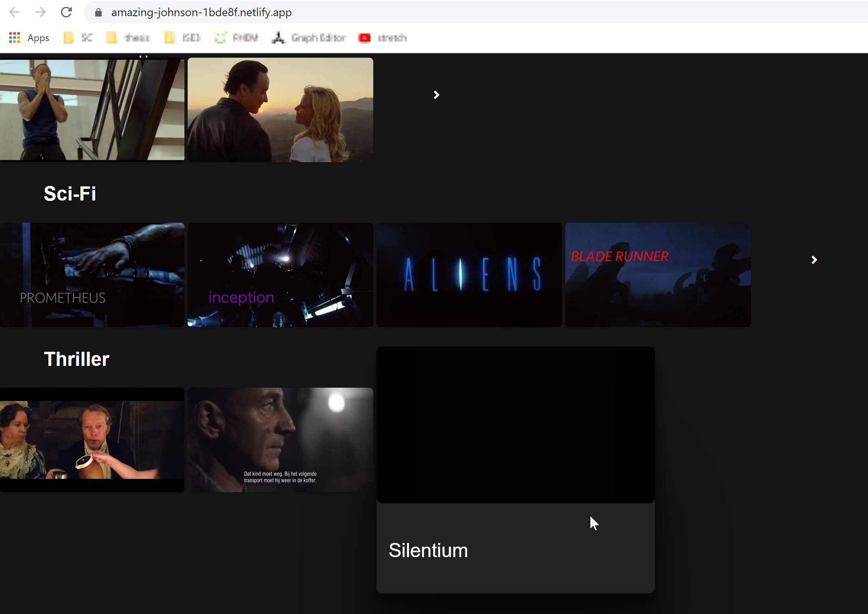Open the thesis bookmarks folder
This screenshot has height=614, width=868.
128,38
